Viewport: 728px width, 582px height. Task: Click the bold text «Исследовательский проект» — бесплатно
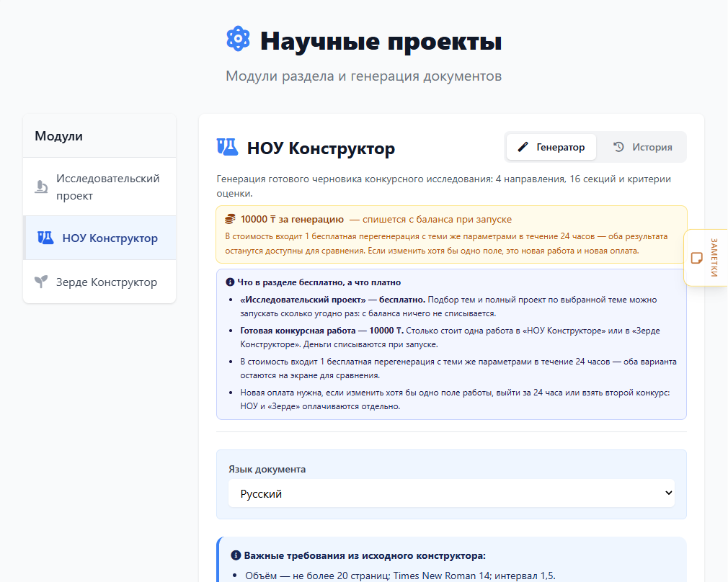(332, 300)
